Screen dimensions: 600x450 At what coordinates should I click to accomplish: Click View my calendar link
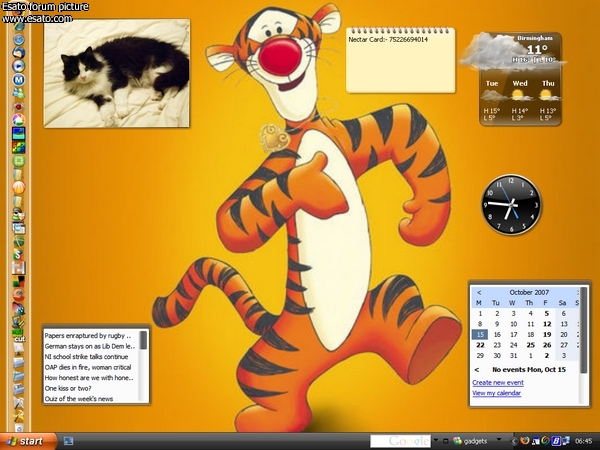[496, 393]
